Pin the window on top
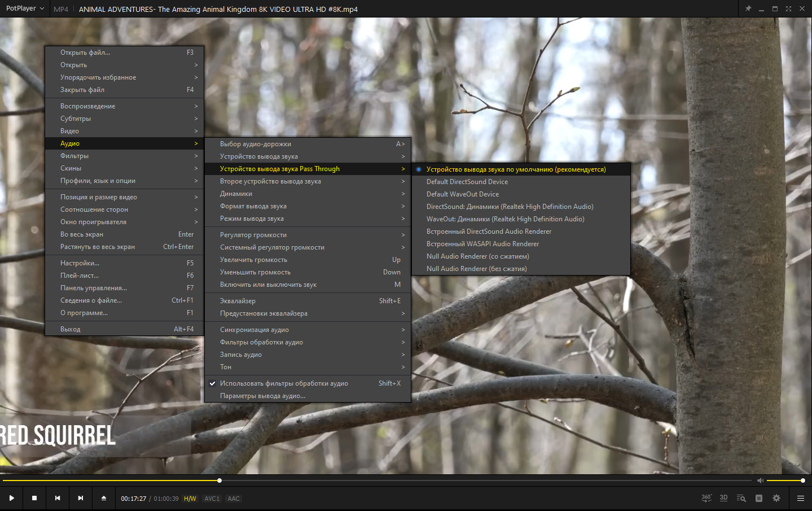The height and width of the screenshot is (511, 812). [x=748, y=8]
